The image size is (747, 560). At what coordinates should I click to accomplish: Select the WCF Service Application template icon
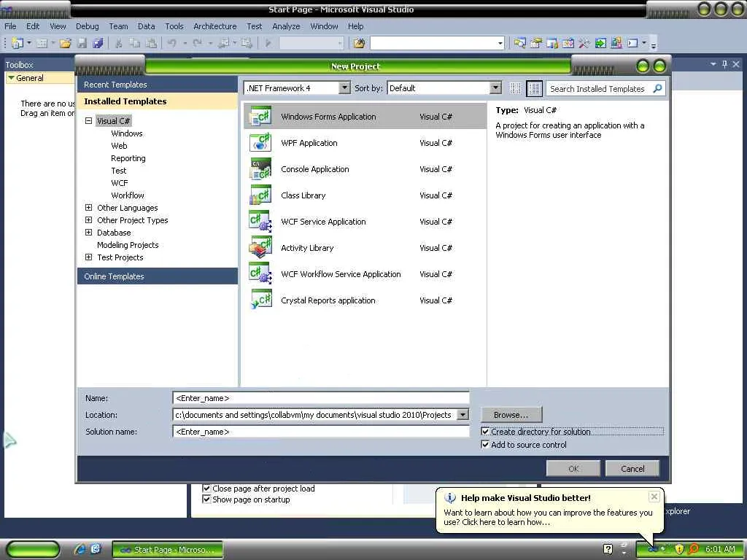(x=260, y=221)
